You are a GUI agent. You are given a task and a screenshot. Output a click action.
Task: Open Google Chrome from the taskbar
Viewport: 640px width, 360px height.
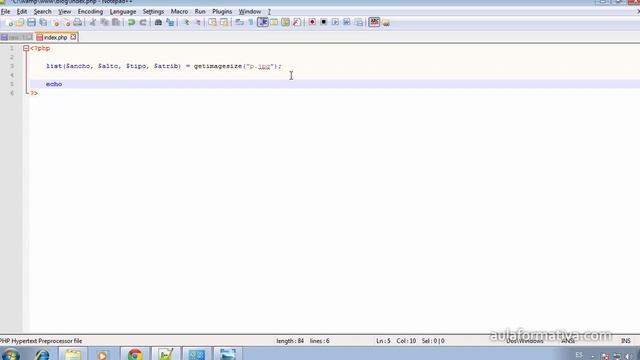coord(135,354)
